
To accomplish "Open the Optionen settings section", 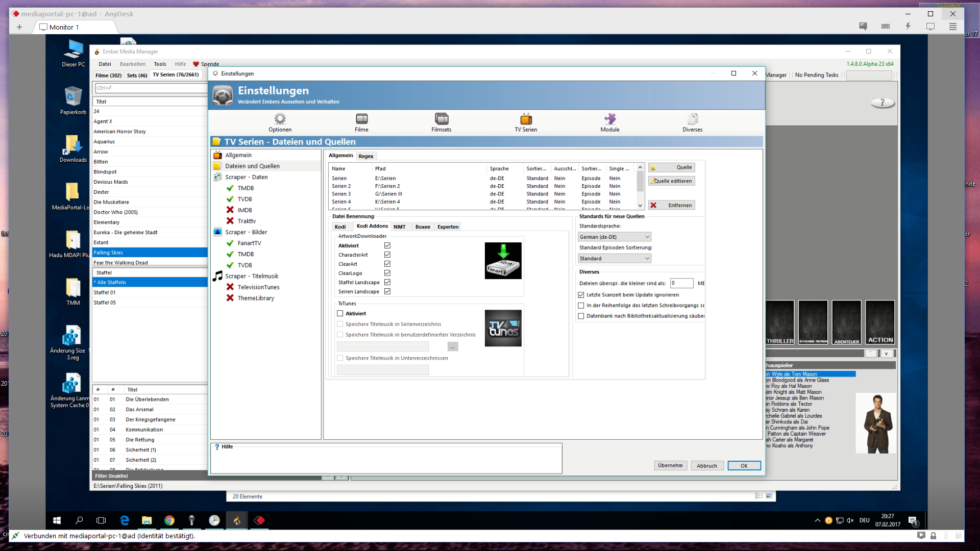I will coord(280,122).
